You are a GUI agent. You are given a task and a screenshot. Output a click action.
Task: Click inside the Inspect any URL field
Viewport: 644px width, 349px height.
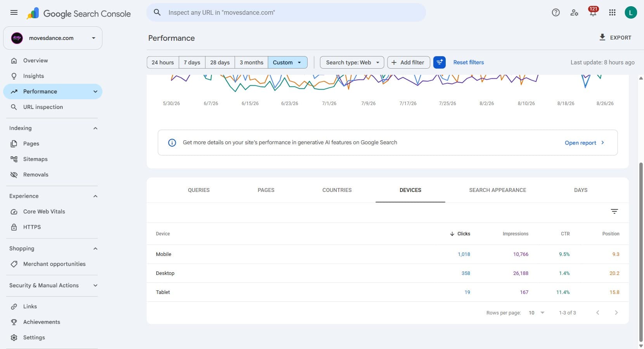(x=286, y=12)
